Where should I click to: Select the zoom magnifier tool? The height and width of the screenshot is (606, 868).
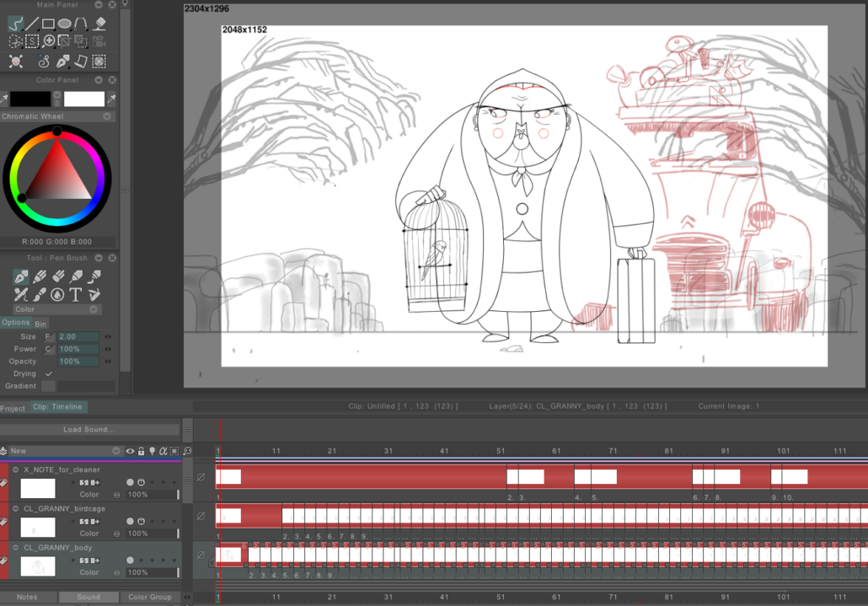click(x=49, y=41)
